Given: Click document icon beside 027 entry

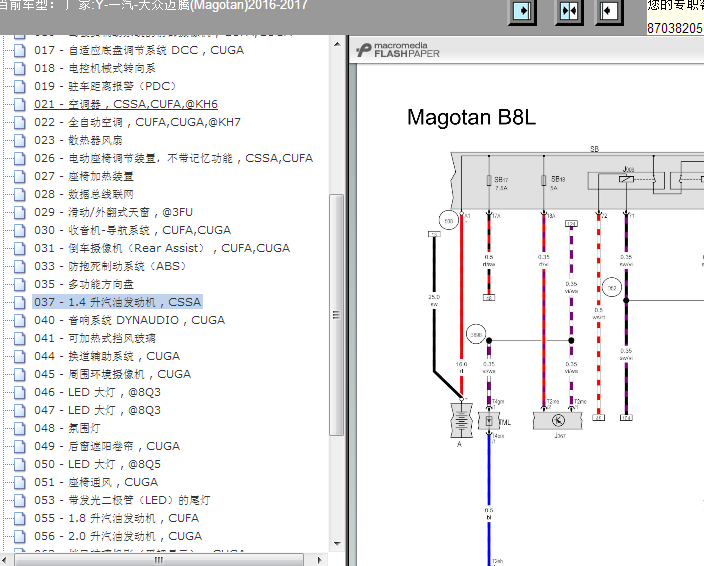Looking at the screenshot, I should click(19, 176).
